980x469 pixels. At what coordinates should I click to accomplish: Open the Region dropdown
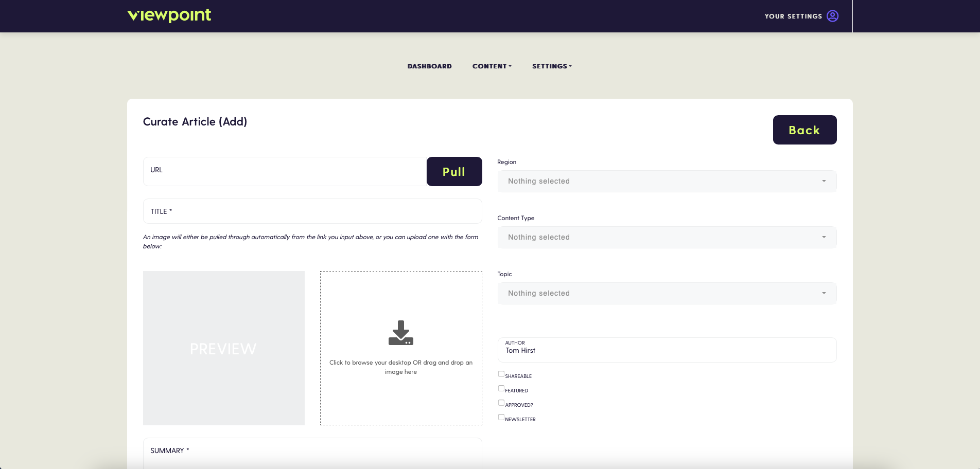click(667, 181)
